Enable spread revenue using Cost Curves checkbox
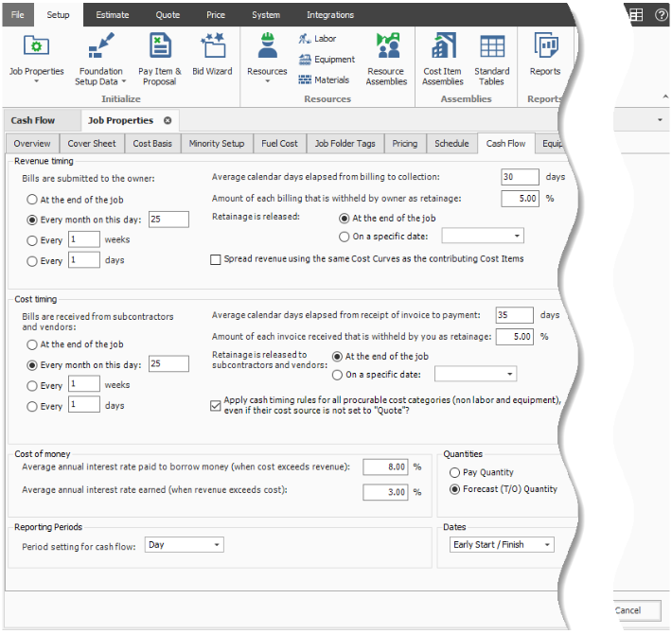The height and width of the screenshot is (634, 672). click(x=217, y=258)
